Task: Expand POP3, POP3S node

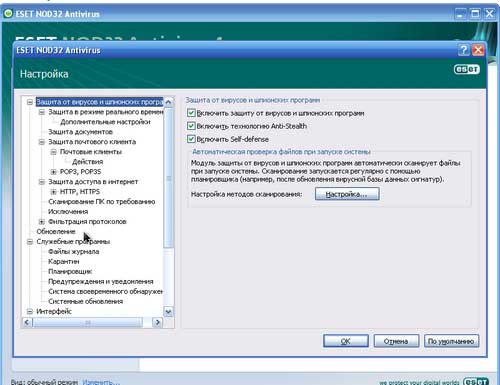Action: click(x=54, y=172)
